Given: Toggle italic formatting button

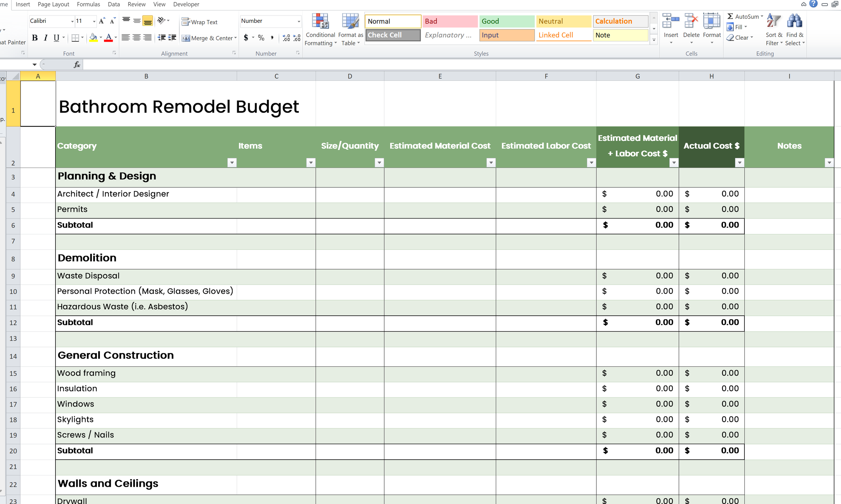Looking at the screenshot, I should coord(45,38).
